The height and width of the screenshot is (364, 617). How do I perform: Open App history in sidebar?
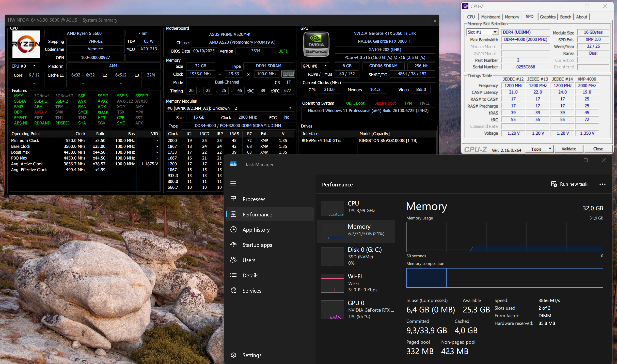coord(256,230)
